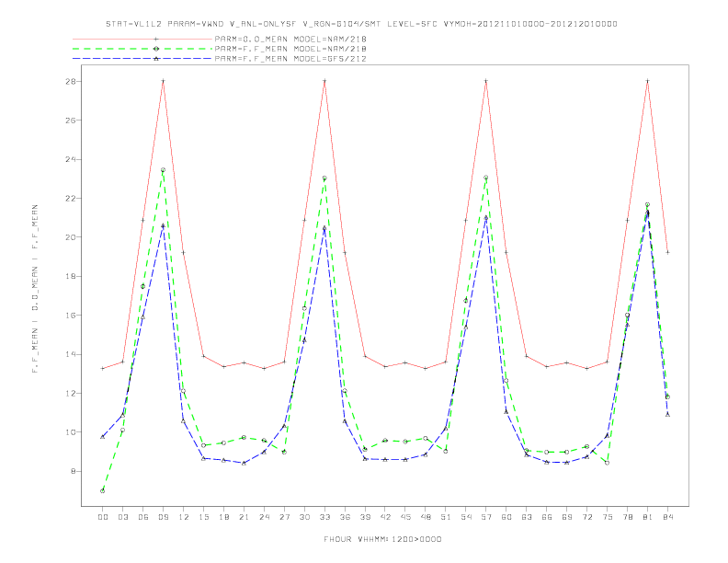Click y-axis tick label 20
Viewport: 728px width, 563px height.
pos(73,237)
